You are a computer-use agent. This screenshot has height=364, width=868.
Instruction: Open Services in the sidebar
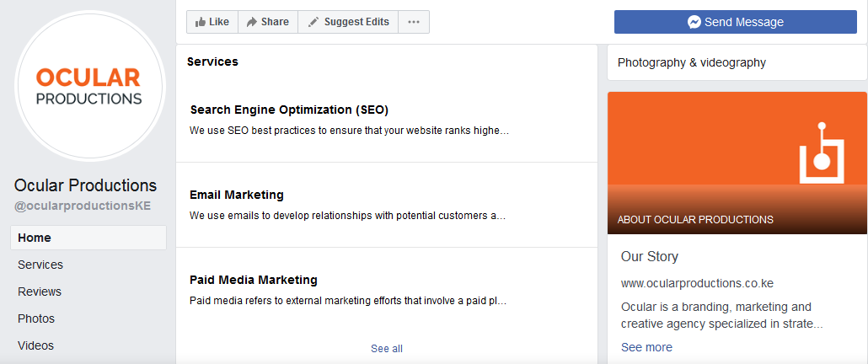click(x=40, y=265)
